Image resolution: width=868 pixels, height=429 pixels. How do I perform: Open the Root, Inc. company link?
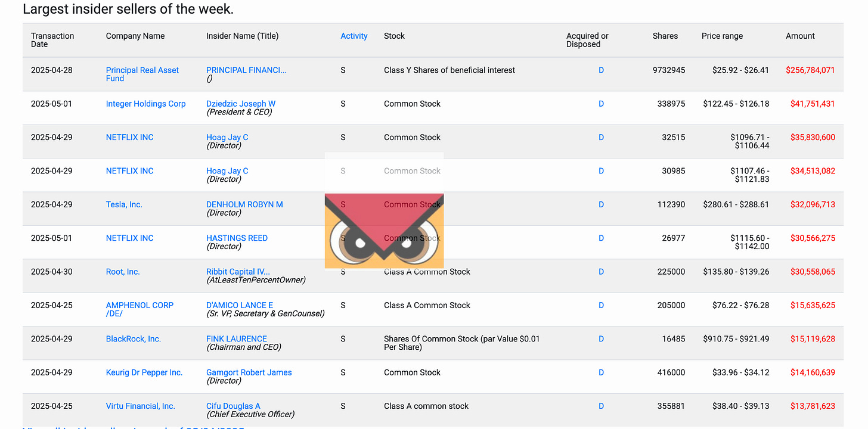tap(123, 272)
